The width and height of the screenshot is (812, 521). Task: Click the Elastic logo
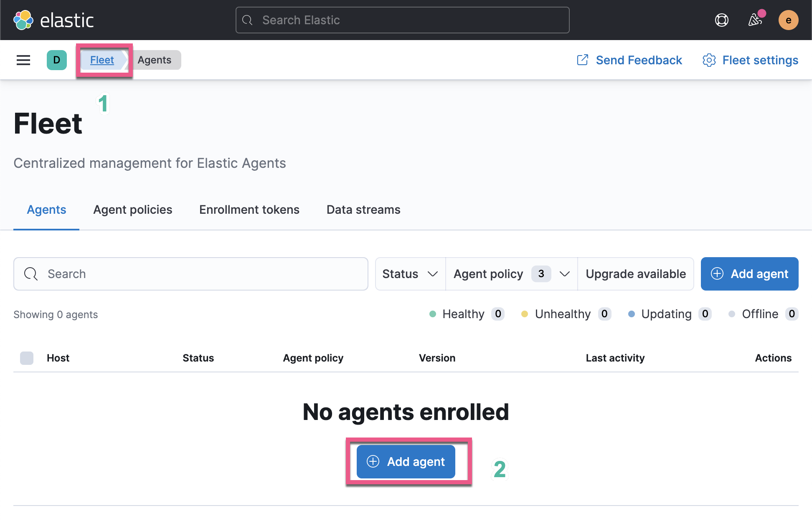click(54, 20)
